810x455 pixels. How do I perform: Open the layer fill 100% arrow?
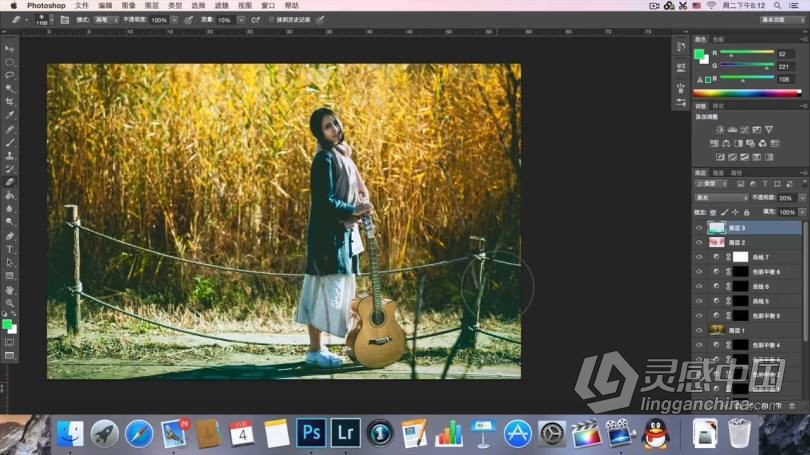pyautogui.click(x=802, y=212)
